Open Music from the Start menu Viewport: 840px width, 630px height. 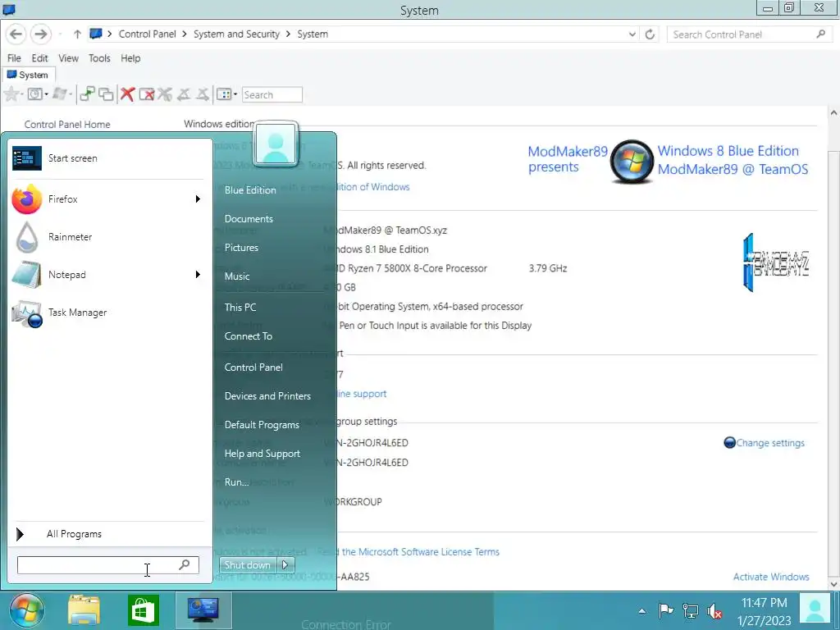pos(237,276)
